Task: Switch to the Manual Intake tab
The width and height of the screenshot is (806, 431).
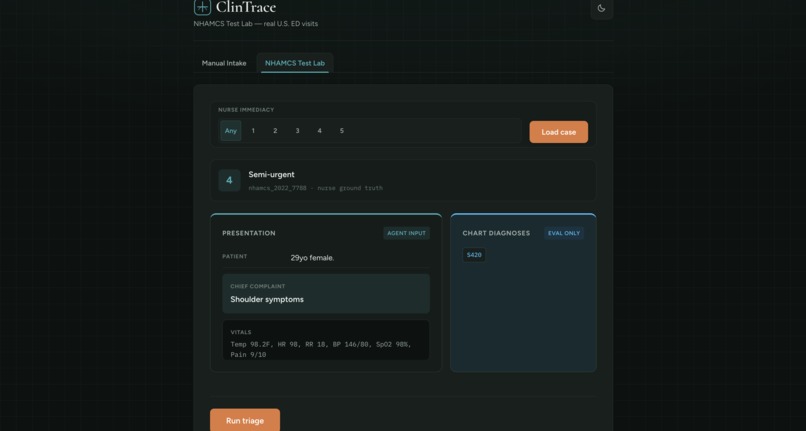Action: tap(224, 63)
